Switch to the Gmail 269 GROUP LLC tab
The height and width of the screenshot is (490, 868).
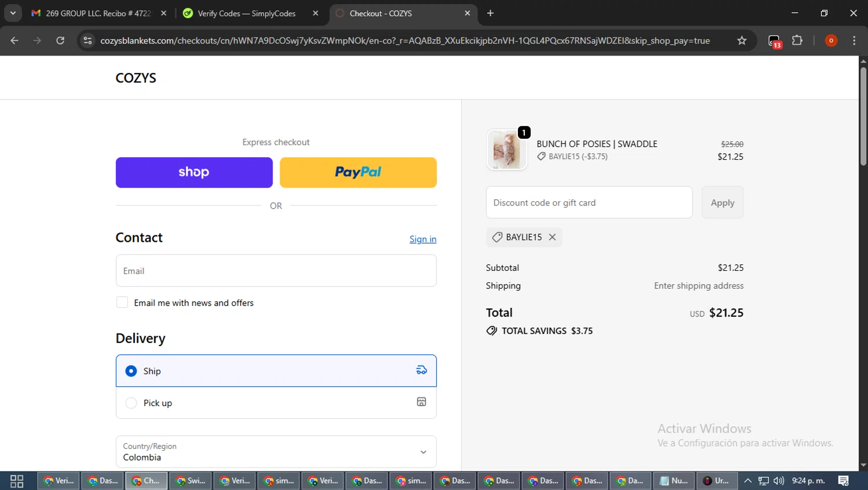click(98, 13)
